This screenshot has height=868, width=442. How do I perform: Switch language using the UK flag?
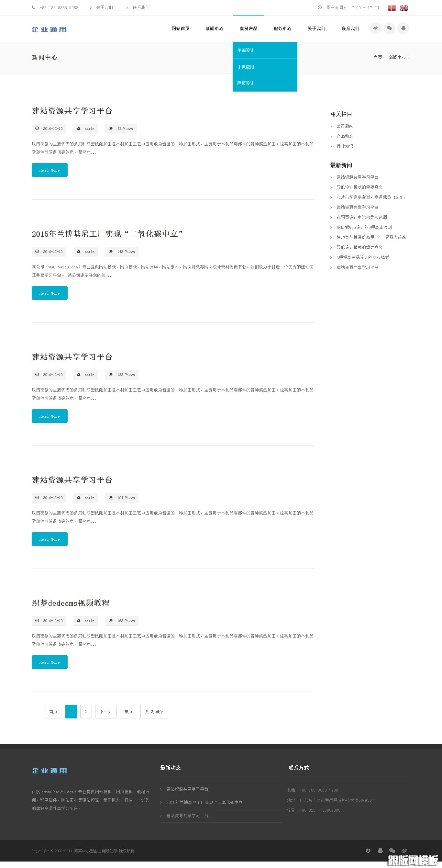coord(404,8)
